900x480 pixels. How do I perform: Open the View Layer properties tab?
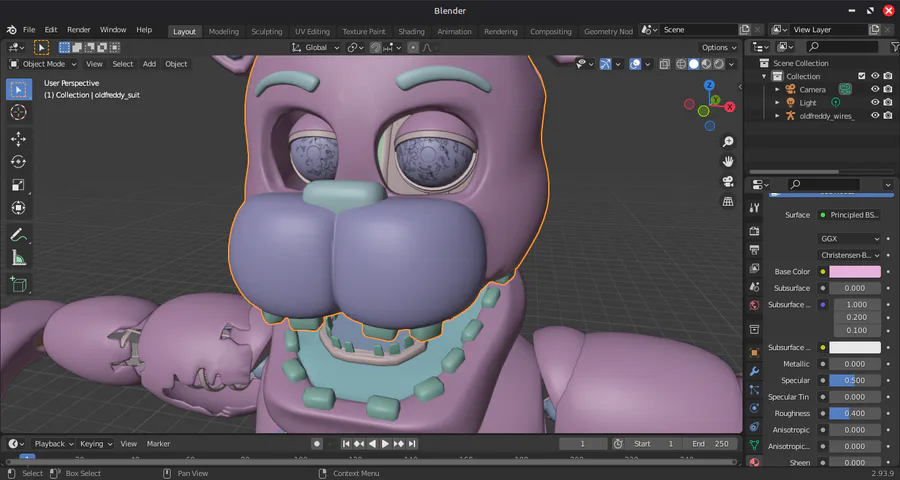coord(754,268)
